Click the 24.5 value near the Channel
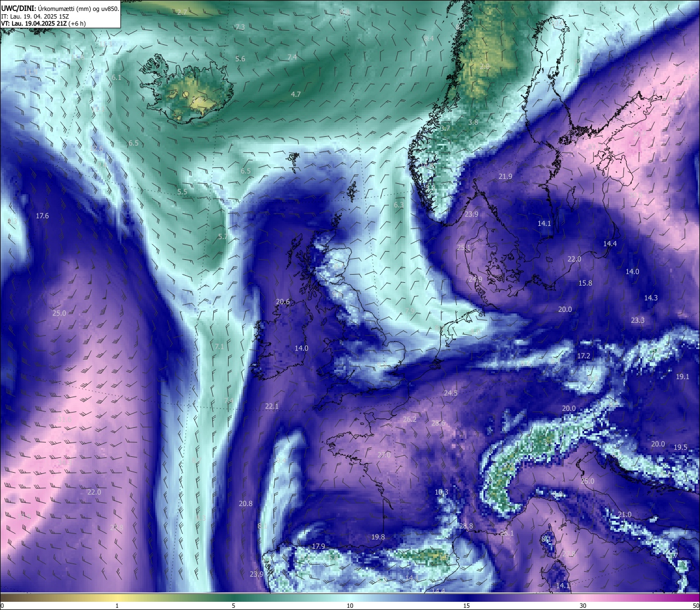This screenshot has height=610, width=700. [451, 393]
